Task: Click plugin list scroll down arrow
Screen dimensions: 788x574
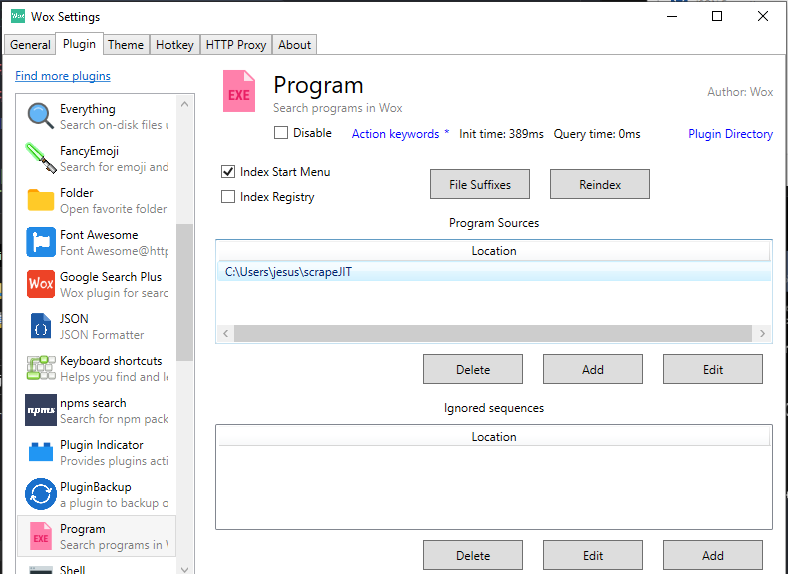Action: (x=184, y=569)
